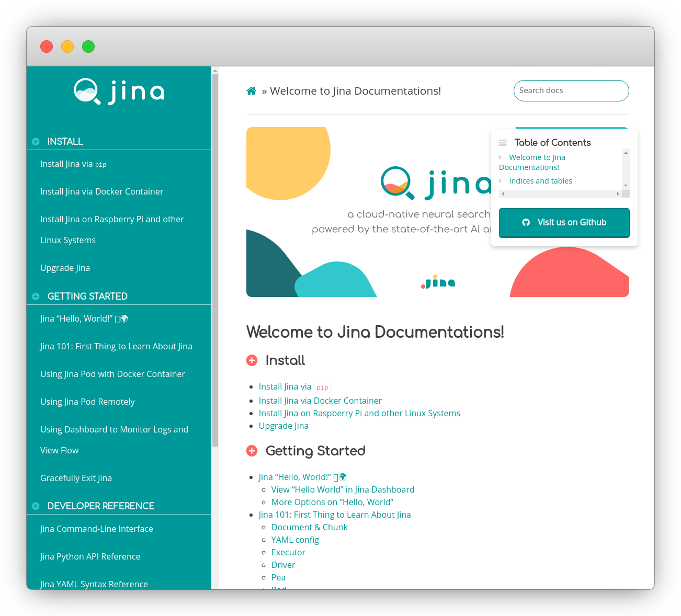
Task: Click the Table of Contents list icon
Action: (503, 142)
